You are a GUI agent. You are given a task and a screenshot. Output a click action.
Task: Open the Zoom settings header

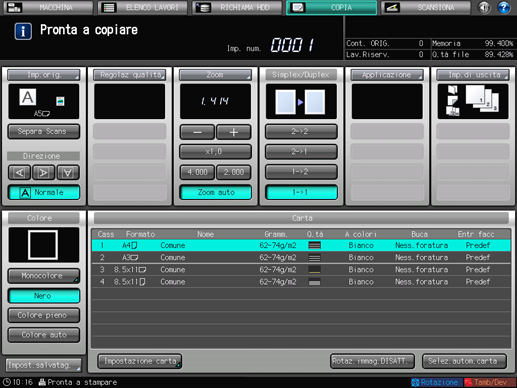point(215,75)
